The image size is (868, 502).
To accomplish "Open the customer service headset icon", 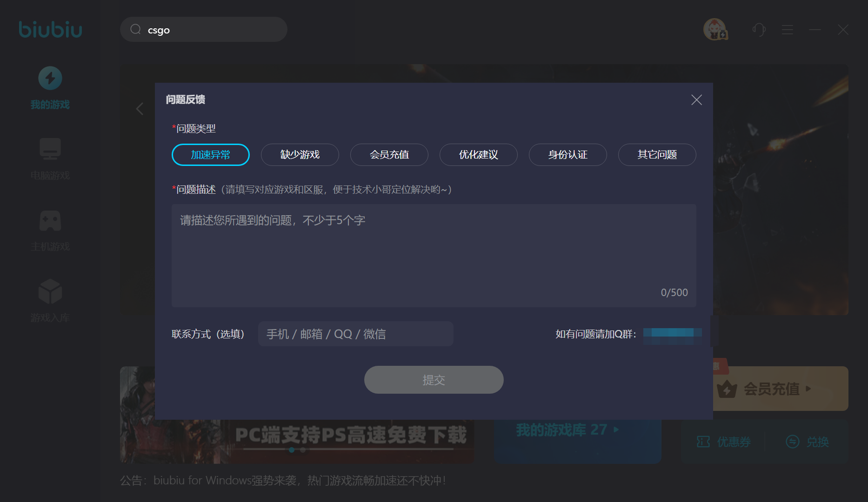I will (x=759, y=30).
